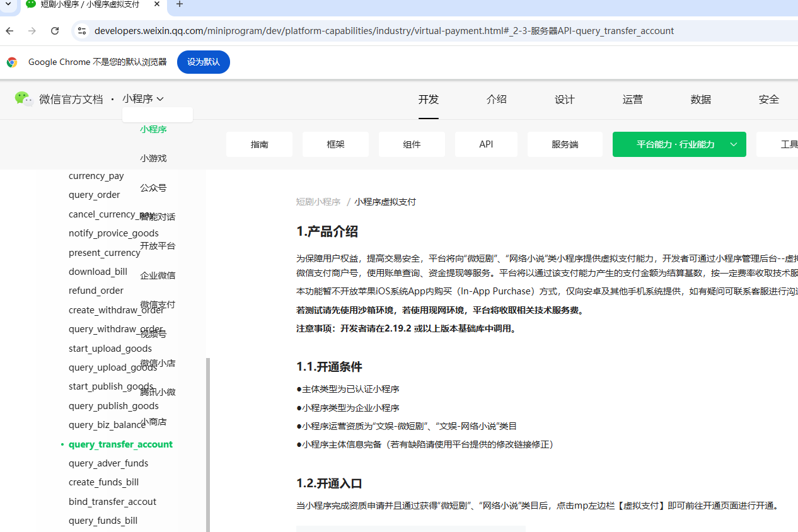Select 小程序 in platform menu

[x=153, y=129]
